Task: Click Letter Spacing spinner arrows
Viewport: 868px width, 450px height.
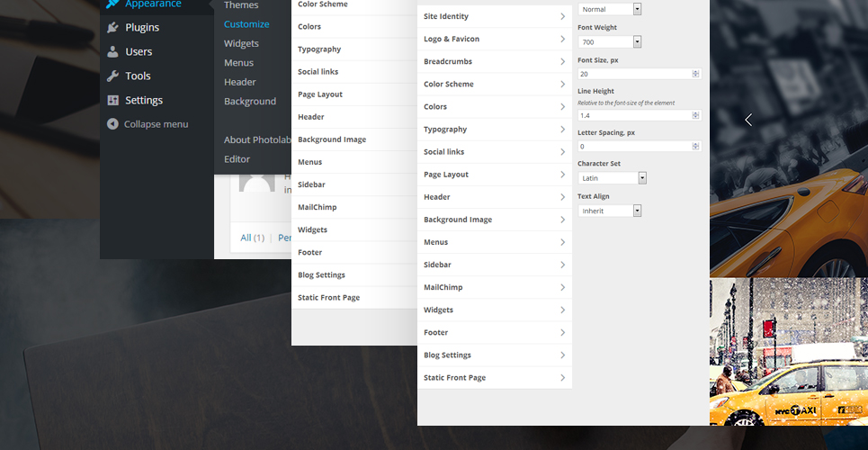Action: pyautogui.click(x=695, y=147)
